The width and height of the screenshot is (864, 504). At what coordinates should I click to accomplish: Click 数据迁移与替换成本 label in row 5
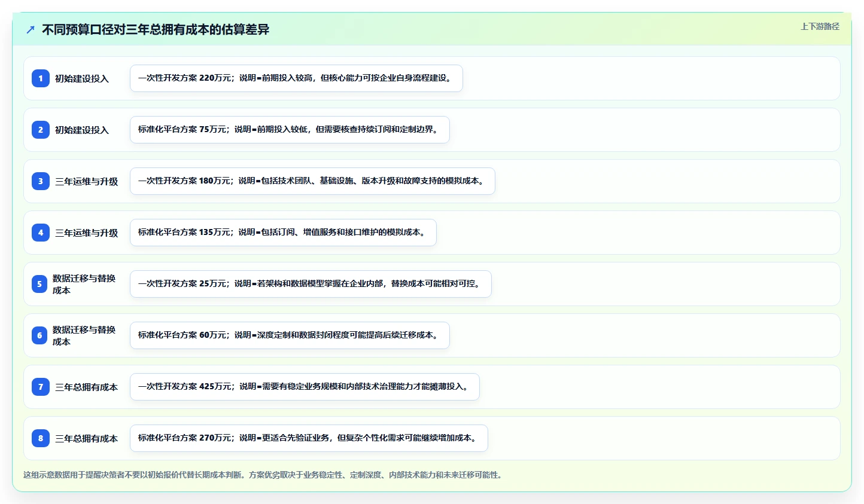84,284
